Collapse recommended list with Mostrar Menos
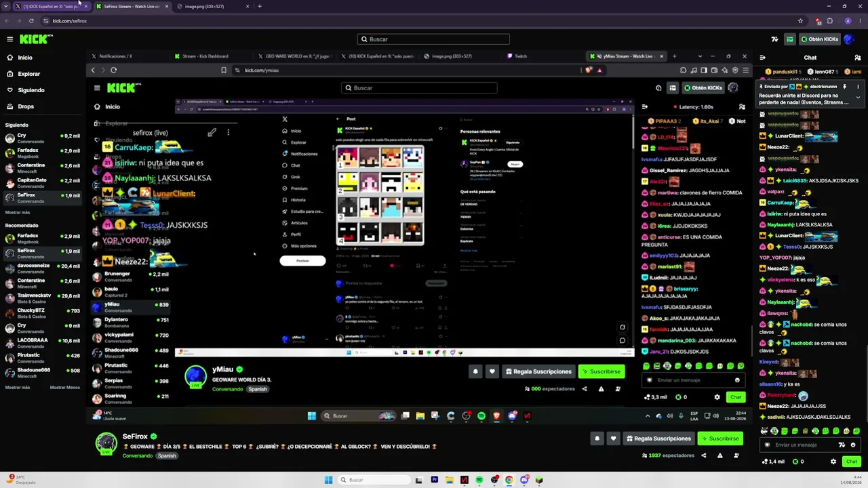The height and width of the screenshot is (488, 868). point(64,387)
